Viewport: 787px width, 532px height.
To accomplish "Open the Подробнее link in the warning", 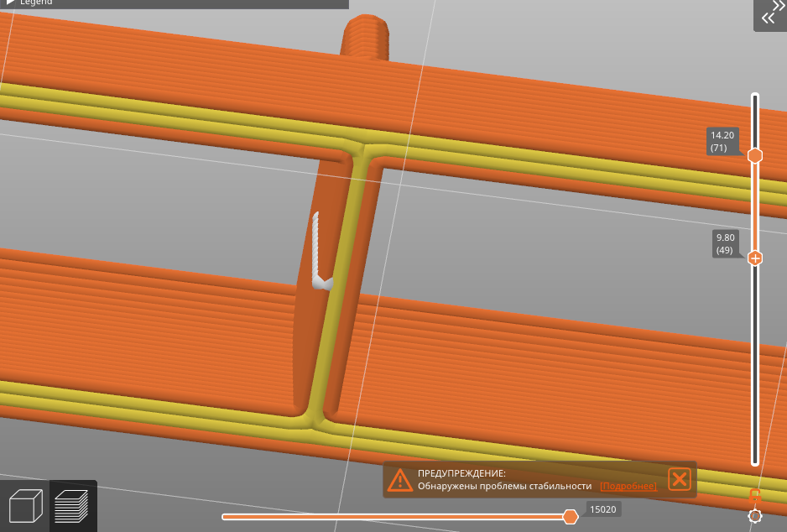I will click(x=628, y=486).
